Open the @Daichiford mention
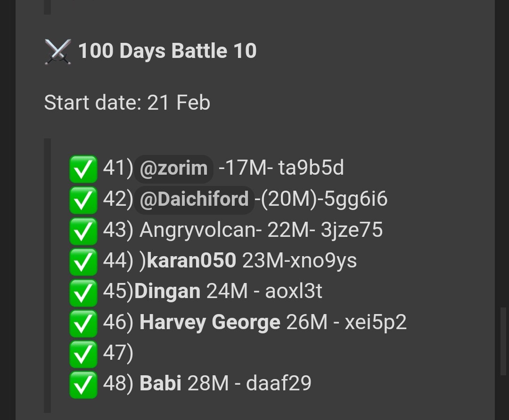This screenshot has width=509, height=420. point(194,200)
